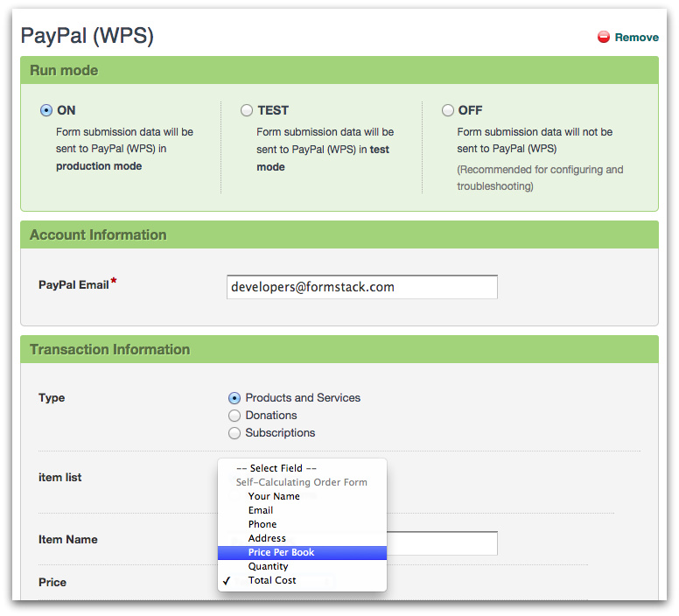Click the Remove link
Viewport: 679px width, 616px height.
[x=636, y=38]
